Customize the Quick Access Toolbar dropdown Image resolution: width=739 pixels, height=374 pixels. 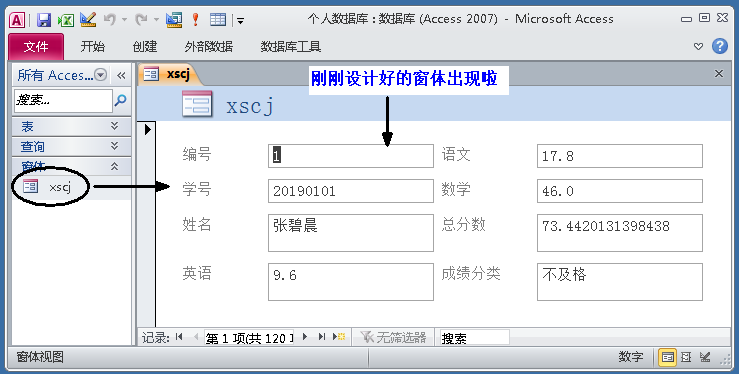point(240,20)
